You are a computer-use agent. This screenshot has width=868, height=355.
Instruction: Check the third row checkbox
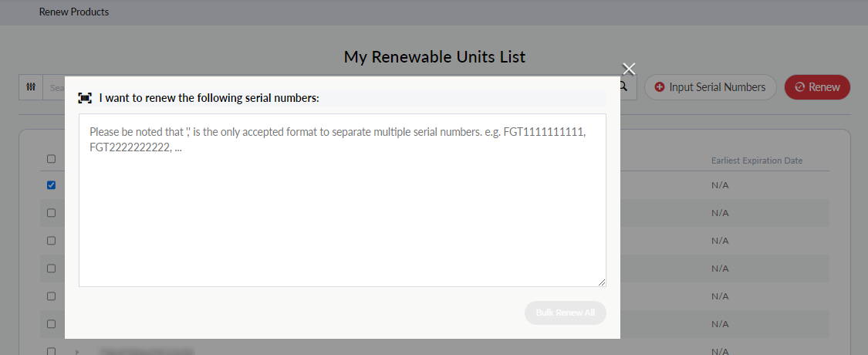[x=51, y=240]
